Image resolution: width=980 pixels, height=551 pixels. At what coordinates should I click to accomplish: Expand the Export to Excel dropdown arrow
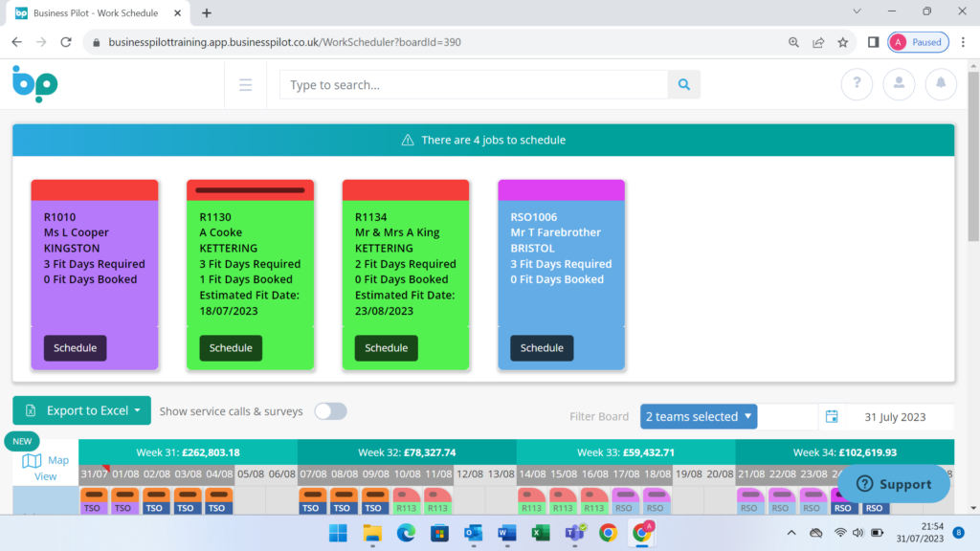coord(139,409)
